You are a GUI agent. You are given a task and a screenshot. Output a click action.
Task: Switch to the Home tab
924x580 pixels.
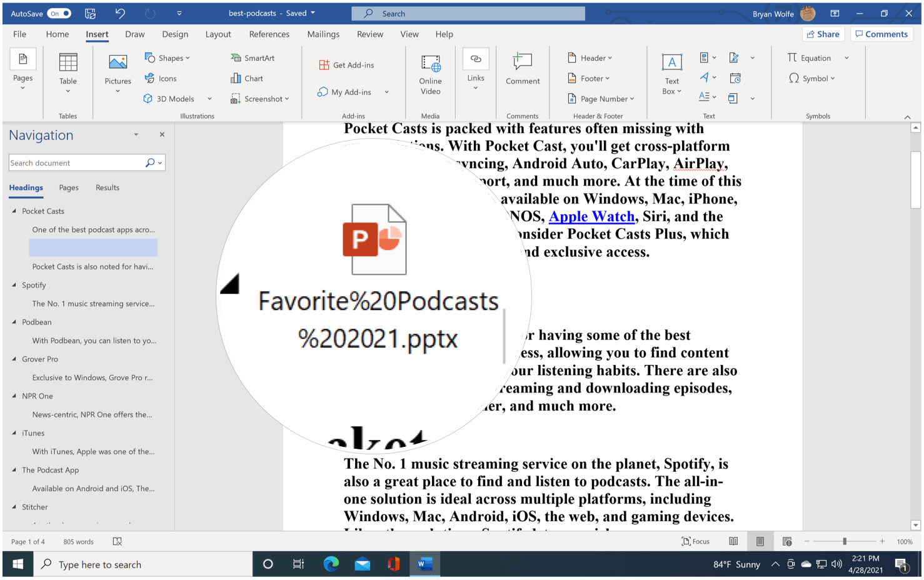pyautogui.click(x=58, y=34)
